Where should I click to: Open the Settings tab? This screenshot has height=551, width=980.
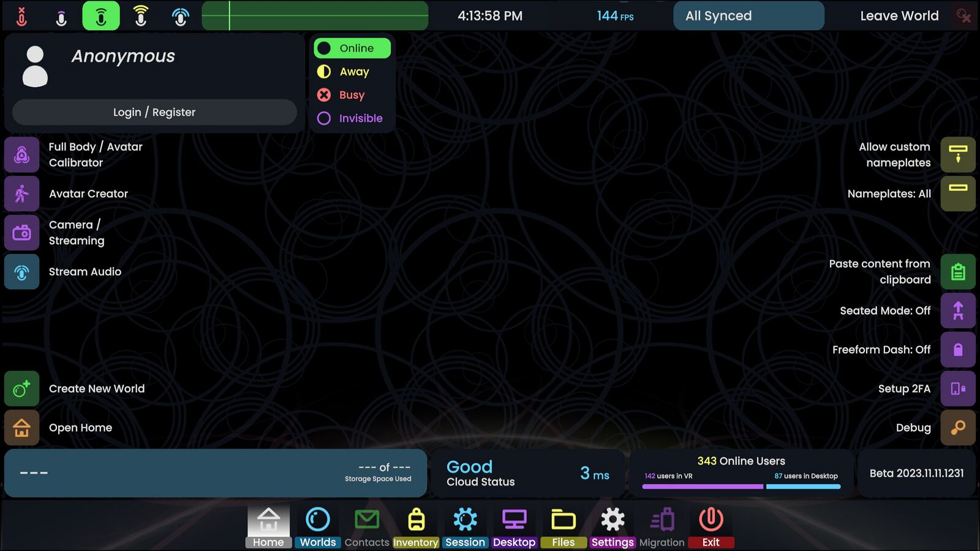[612, 527]
